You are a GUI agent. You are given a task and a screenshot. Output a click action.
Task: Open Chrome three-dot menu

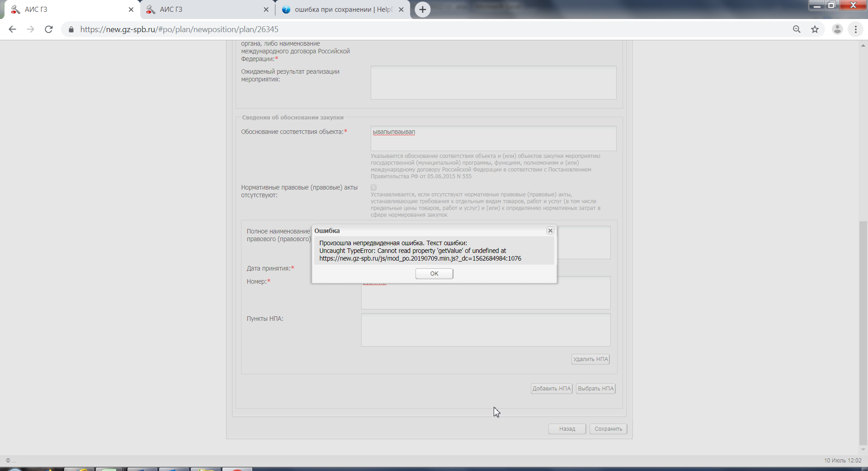[x=855, y=29]
